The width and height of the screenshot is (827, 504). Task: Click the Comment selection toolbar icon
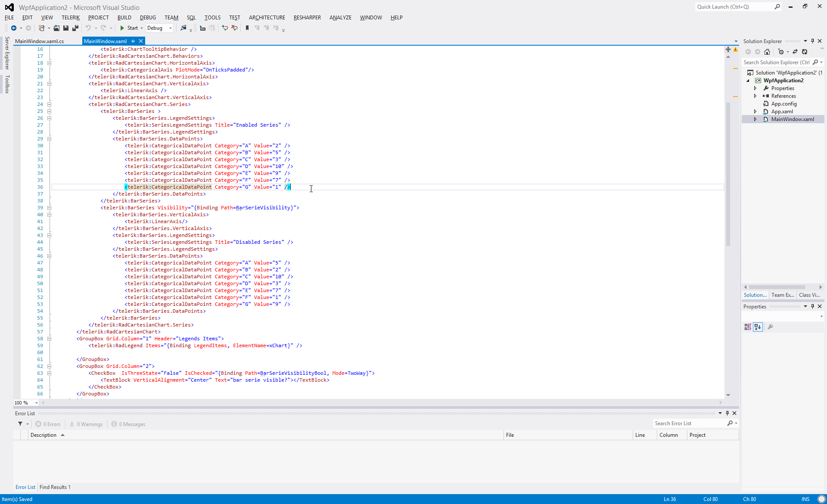tap(225, 28)
